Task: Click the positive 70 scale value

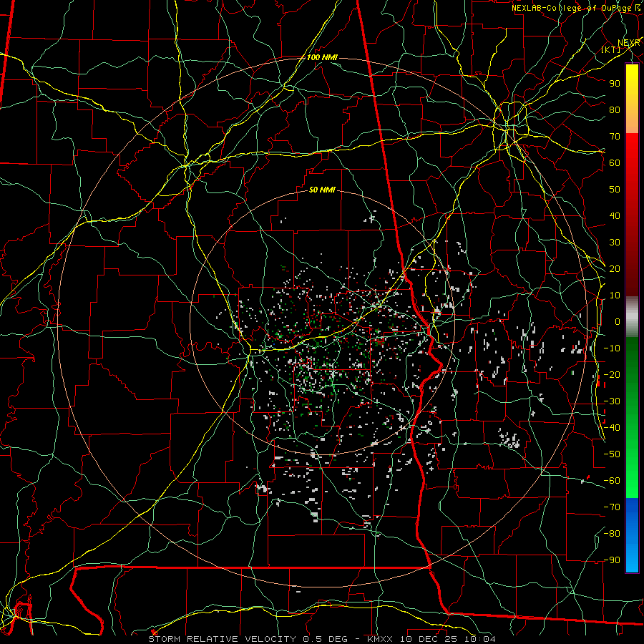Action: coord(615,137)
